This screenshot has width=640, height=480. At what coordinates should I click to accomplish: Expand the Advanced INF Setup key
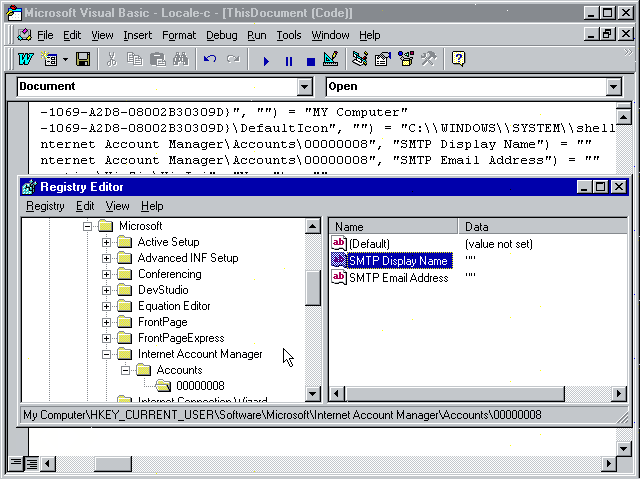pyautogui.click(x=106, y=258)
